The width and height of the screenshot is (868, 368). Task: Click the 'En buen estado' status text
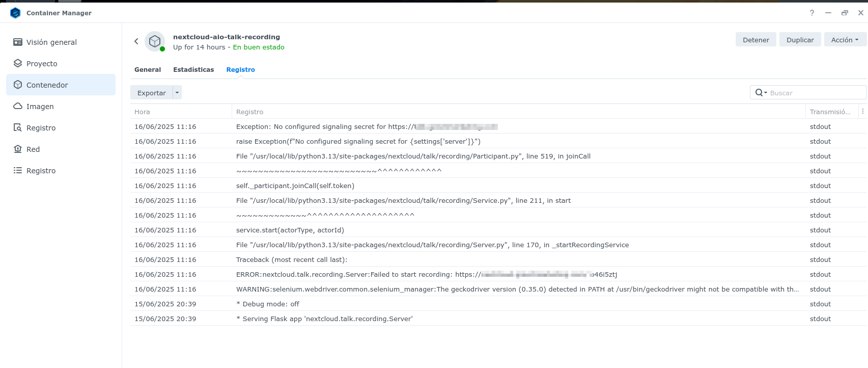point(259,47)
